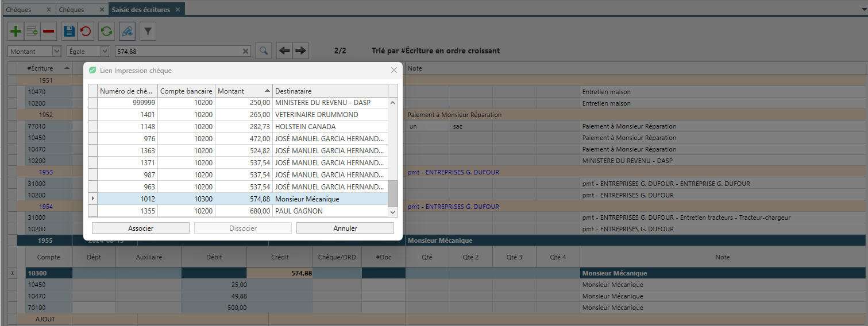Go to next search result arrow
The height and width of the screenshot is (326, 868).
click(x=300, y=51)
